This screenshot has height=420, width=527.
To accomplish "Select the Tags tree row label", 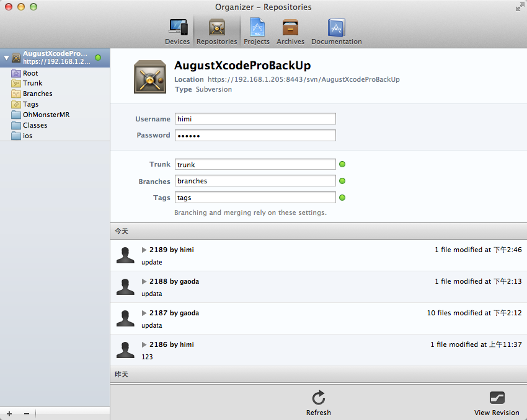I will click(x=30, y=104).
